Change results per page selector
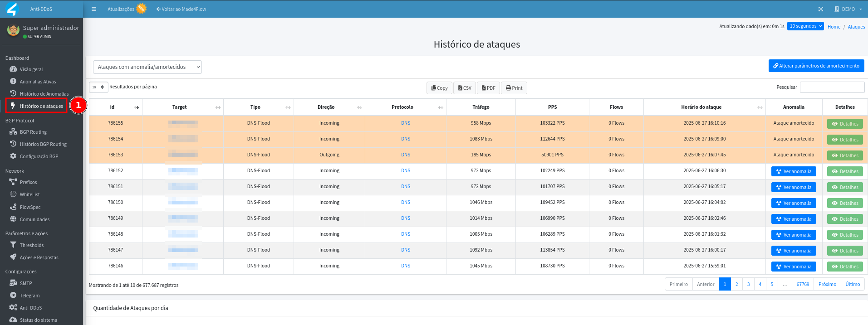The image size is (868, 325). pos(98,87)
